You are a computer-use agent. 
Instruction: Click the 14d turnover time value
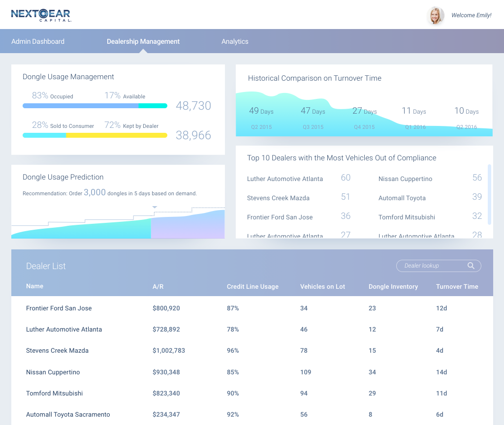click(x=441, y=372)
